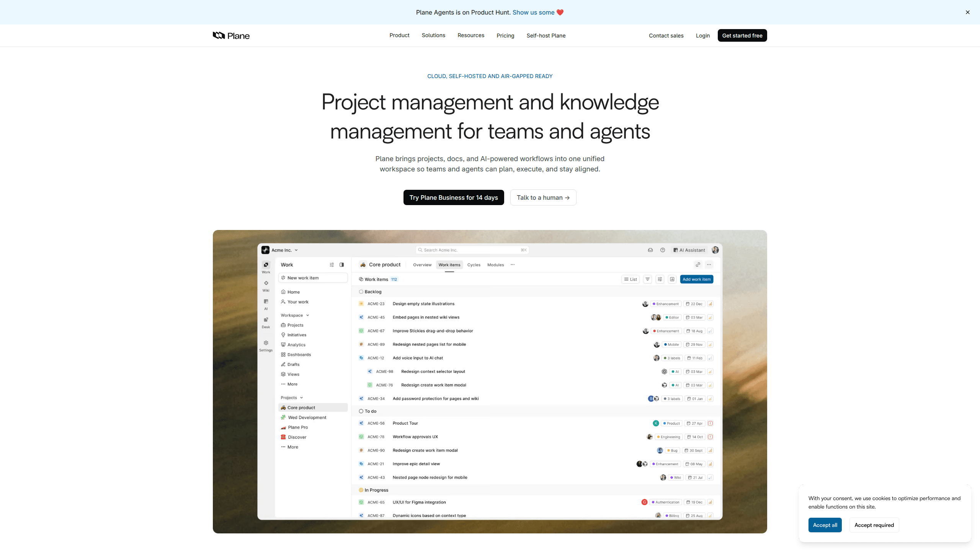Click the assignee avatar on UX/UI for Figma integration
The height and width of the screenshot is (551, 980).
(645, 502)
